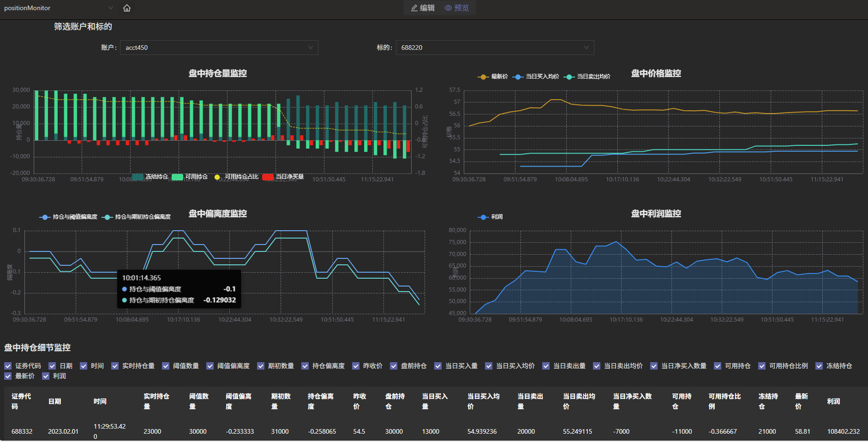This screenshot has height=442, width=868.
Task: Switch to the 编辑 mode tab
Action: click(423, 8)
